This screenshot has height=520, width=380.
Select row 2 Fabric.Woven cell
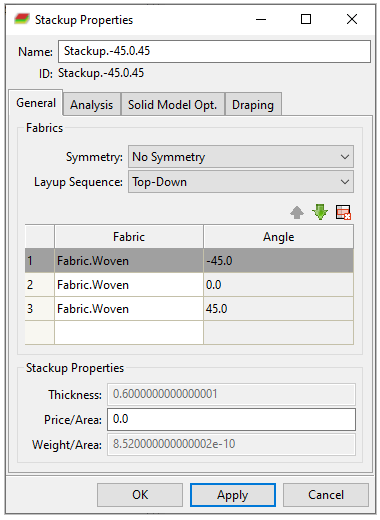pyautogui.click(x=129, y=285)
